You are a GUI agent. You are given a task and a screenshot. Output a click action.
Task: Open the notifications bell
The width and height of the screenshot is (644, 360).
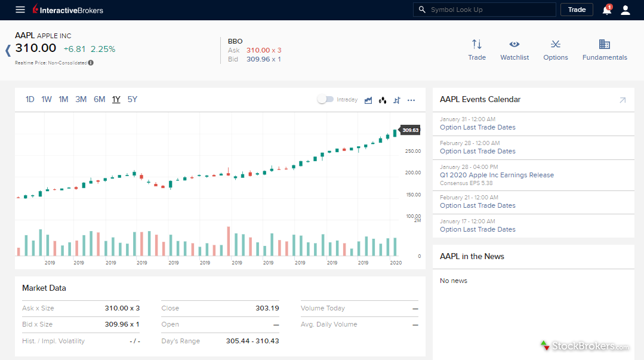click(606, 10)
